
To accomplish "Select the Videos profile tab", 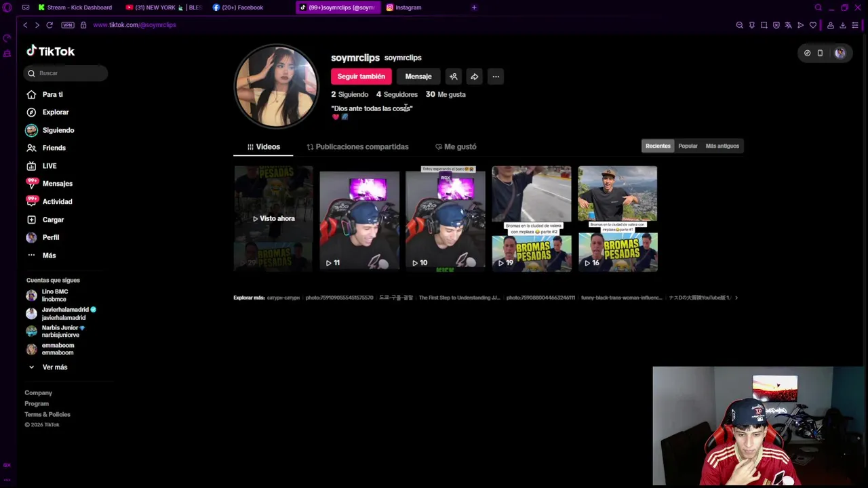I will click(263, 146).
